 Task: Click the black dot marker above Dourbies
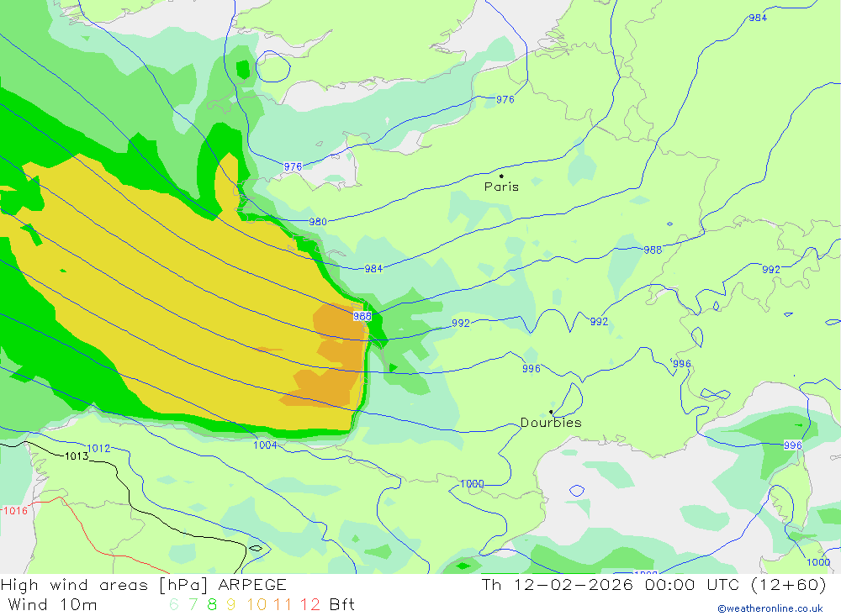[551, 412]
